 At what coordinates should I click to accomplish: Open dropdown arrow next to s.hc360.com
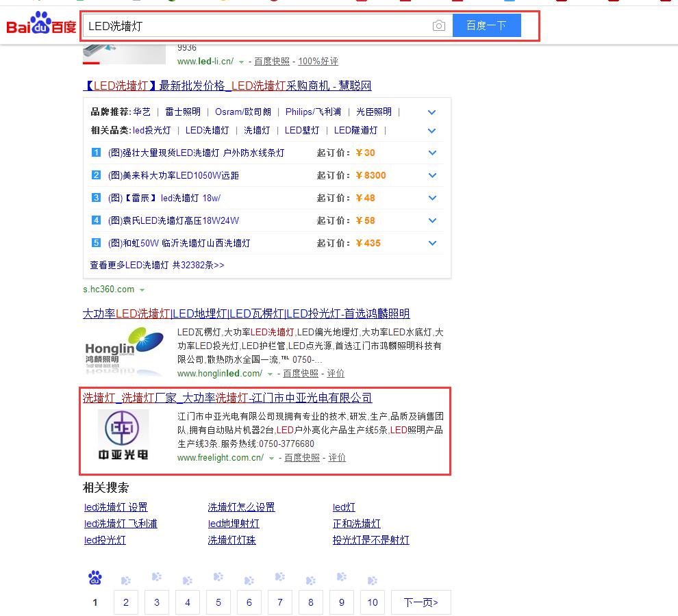[142, 290]
